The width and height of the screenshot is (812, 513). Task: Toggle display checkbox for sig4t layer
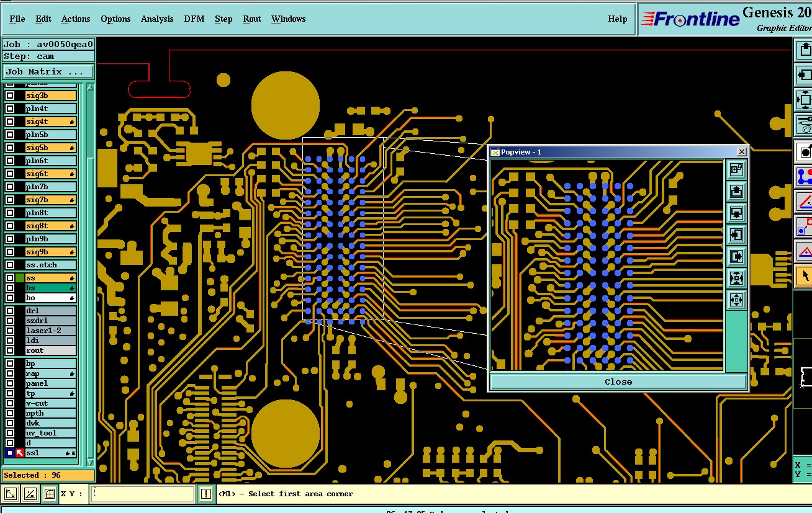10,122
